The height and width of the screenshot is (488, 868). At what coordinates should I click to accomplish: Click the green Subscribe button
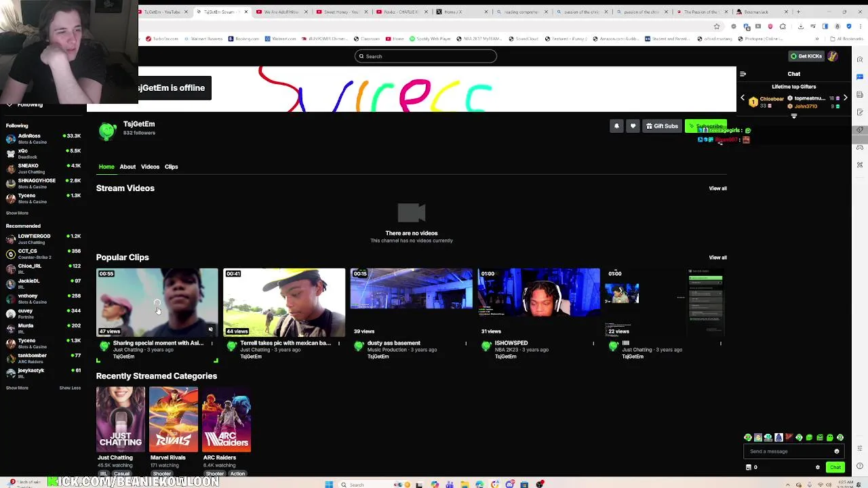[x=705, y=126]
